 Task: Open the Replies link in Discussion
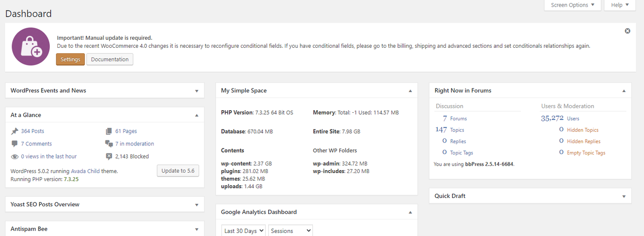click(458, 141)
